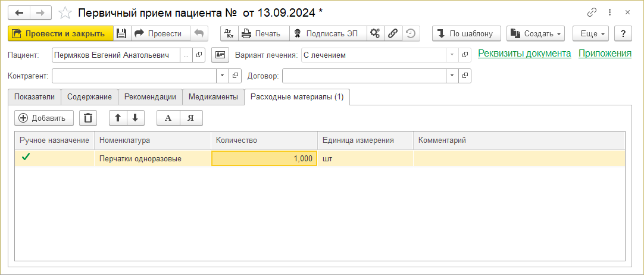This screenshot has width=644, height=275.
Task: Open the Создать dropdown menu
Action: pyautogui.click(x=536, y=33)
